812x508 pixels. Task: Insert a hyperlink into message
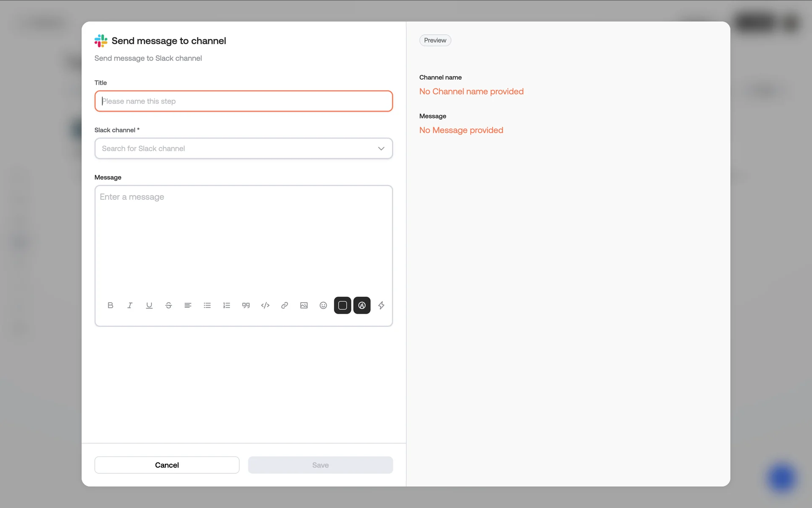click(x=285, y=305)
